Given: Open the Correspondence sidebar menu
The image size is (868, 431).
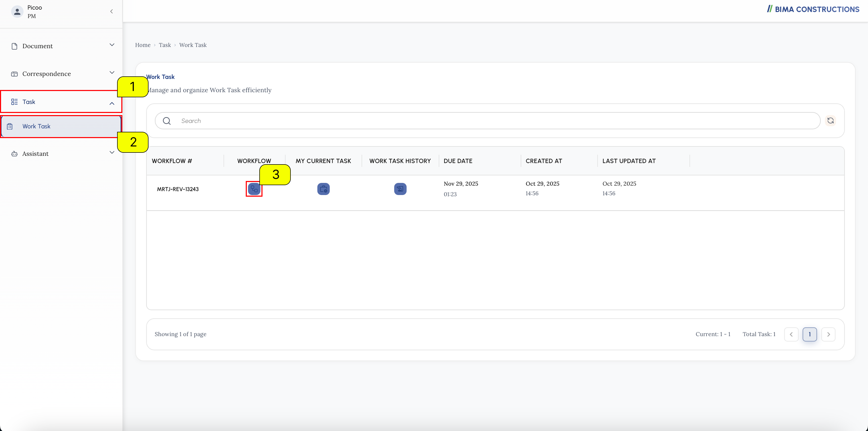Looking at the screenshot, I should 61,74.
